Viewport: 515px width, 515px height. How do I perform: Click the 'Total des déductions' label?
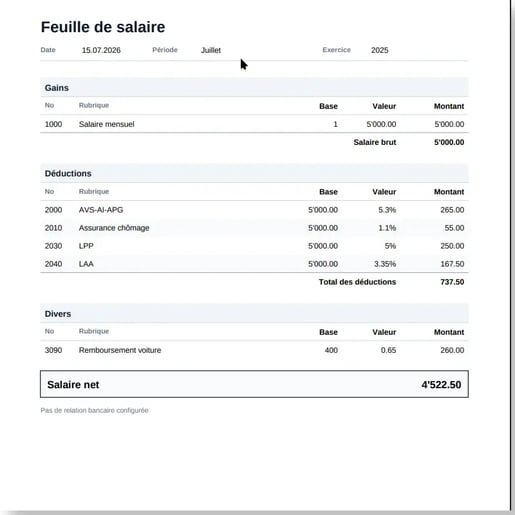click(357, 282)
